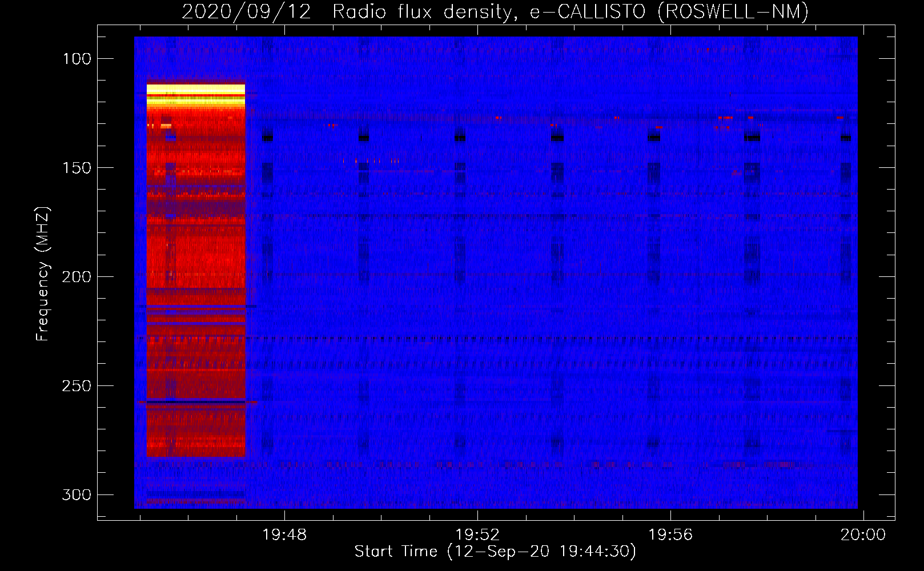Click the 'Frequency (MHZ)' y-axis label
The height and width of the screenshot is (571, 924).
43,274
